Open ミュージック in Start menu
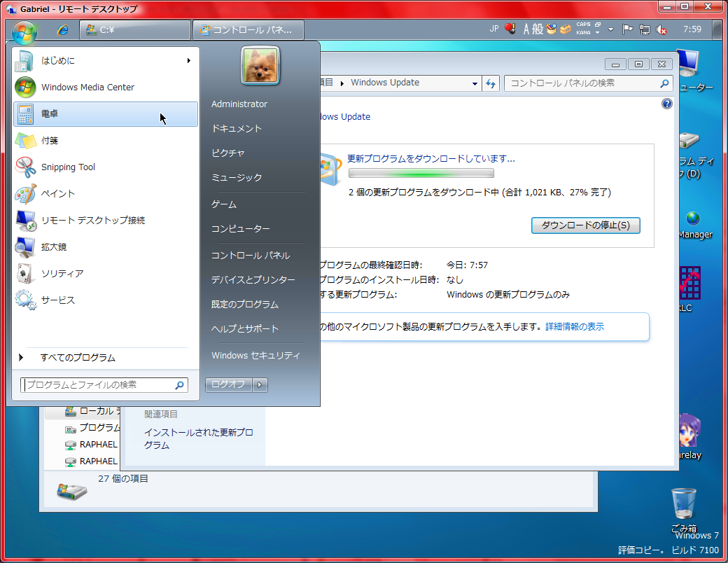Viewport: 728px width, 563px height. click(237, 178)
